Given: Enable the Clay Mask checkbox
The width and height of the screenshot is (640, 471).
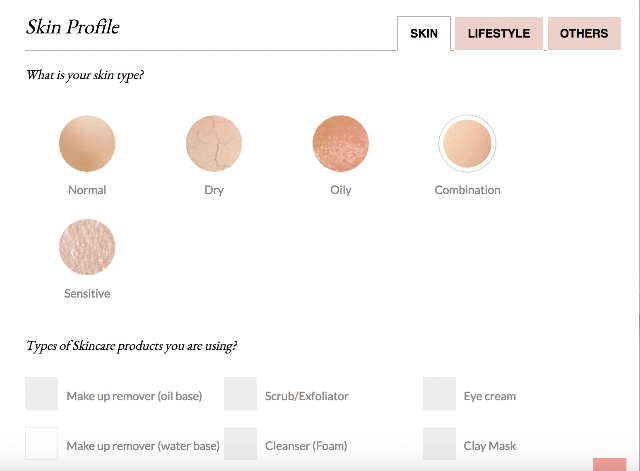Looking at the screenshot, I should (439, 444).
